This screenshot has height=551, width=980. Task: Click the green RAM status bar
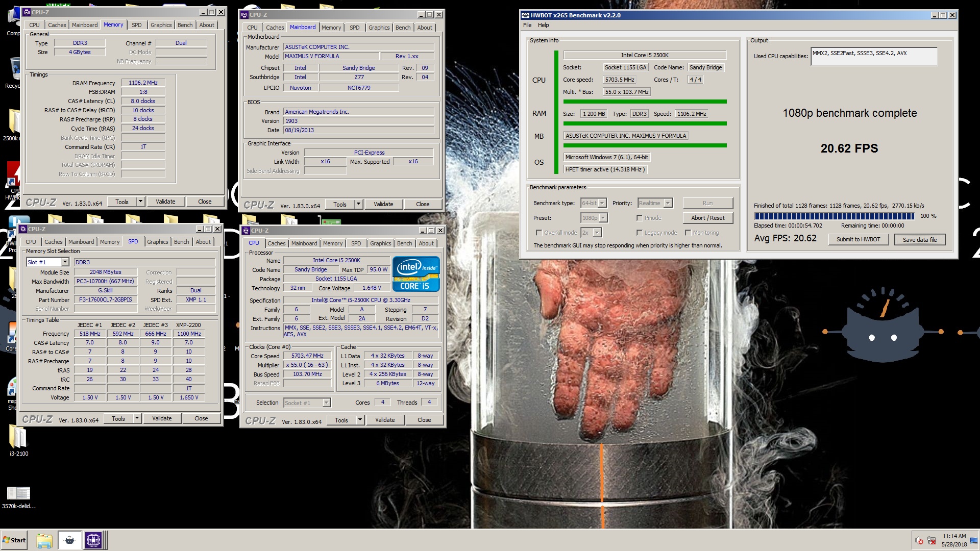[x=645, y=123]
